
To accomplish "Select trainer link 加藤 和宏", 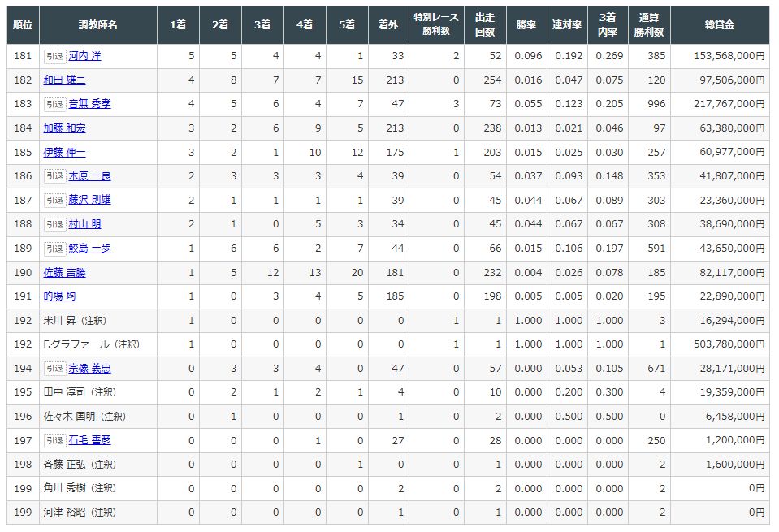I will (x=64, y=128).
